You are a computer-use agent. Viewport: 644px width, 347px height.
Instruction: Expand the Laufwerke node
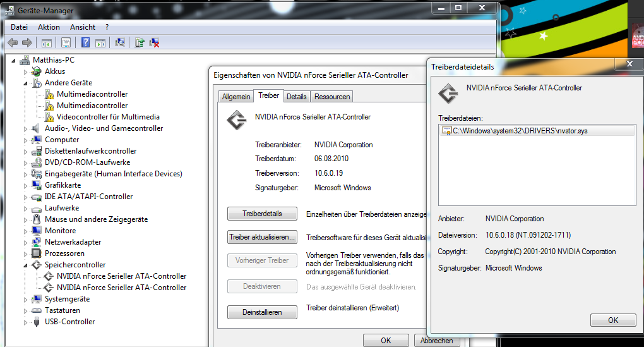coord(25,209)
